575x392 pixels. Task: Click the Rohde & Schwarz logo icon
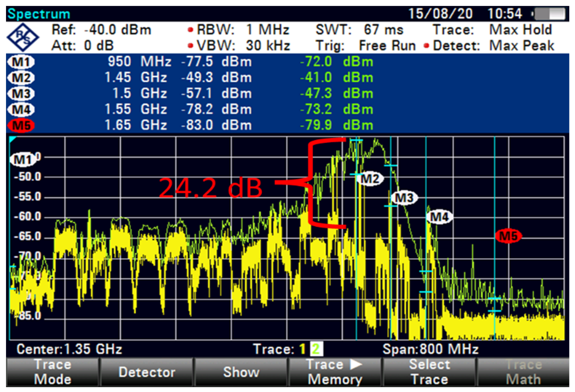(23, 38)
